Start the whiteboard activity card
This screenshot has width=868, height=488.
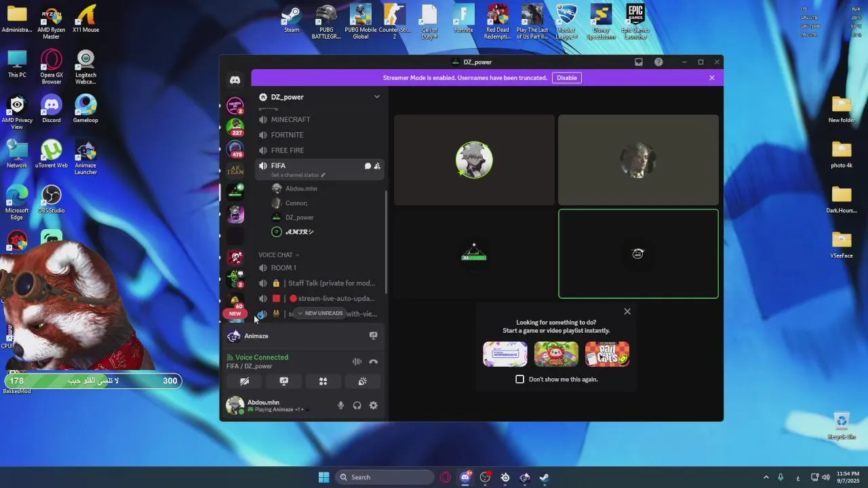tap(505, 354)
